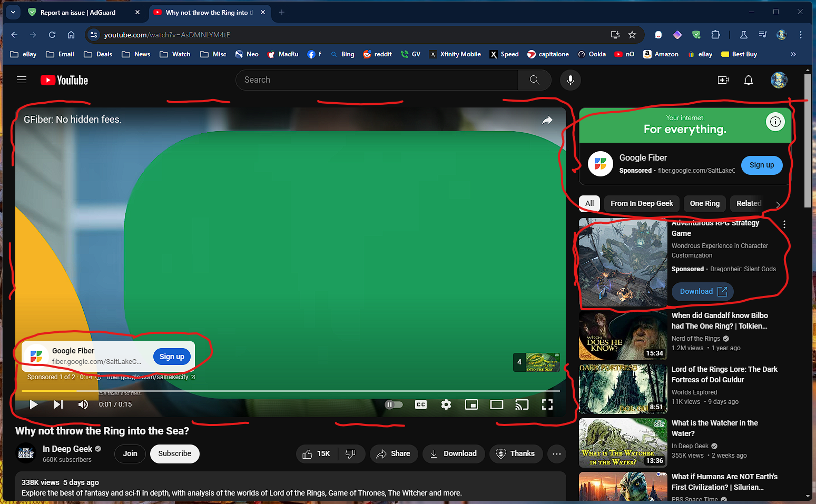Click the video progress bar
816x504 pixels.
tap(290, 391)
